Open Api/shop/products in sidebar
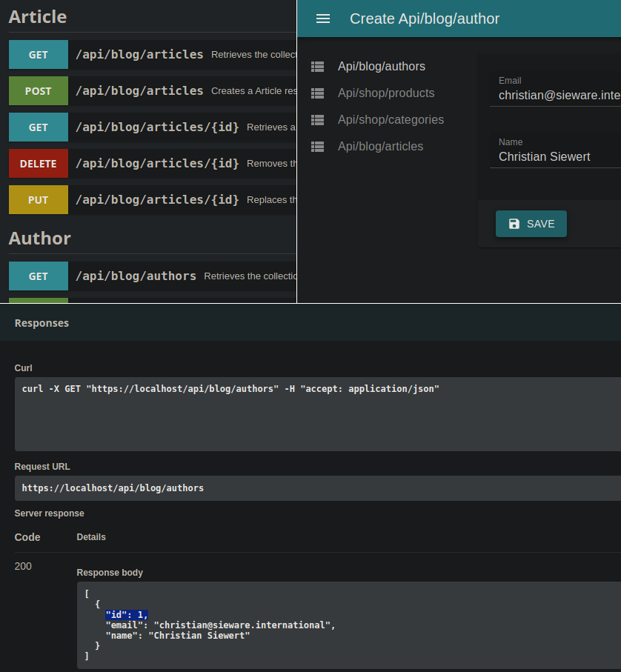Viewport: 621px width, 672px height. tap(385, 93)
